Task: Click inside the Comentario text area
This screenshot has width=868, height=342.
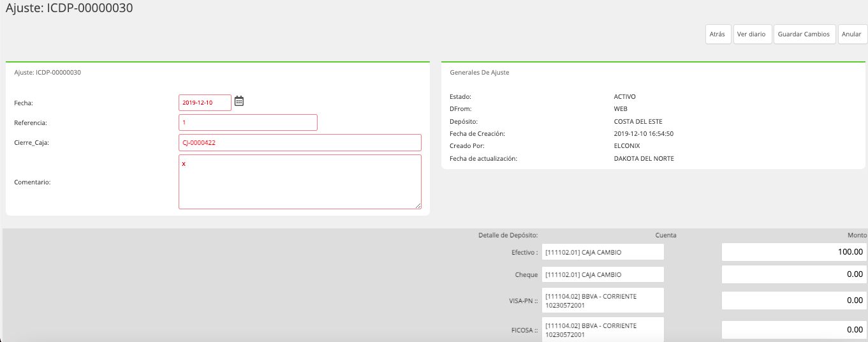Action: [x=300, y=182]
